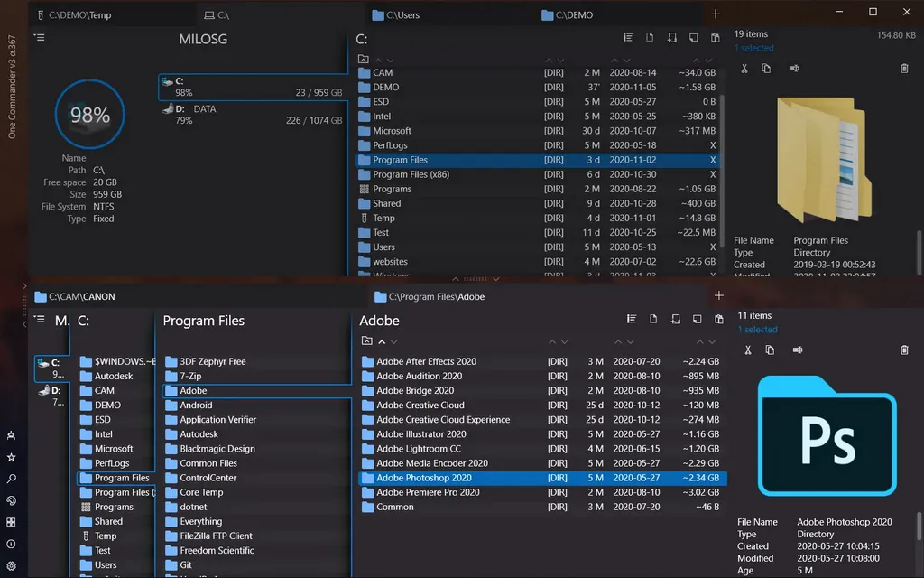Sort the C: list by date ascending arrow
The height and width of the screenshot is (578, 924).
click(614, 61)
